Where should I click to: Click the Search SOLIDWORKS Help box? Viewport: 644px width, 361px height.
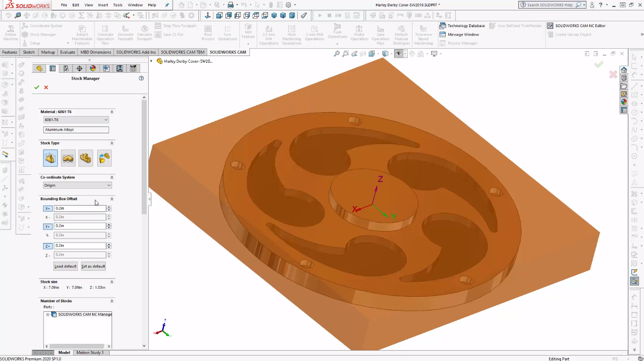tap(552, 5)
